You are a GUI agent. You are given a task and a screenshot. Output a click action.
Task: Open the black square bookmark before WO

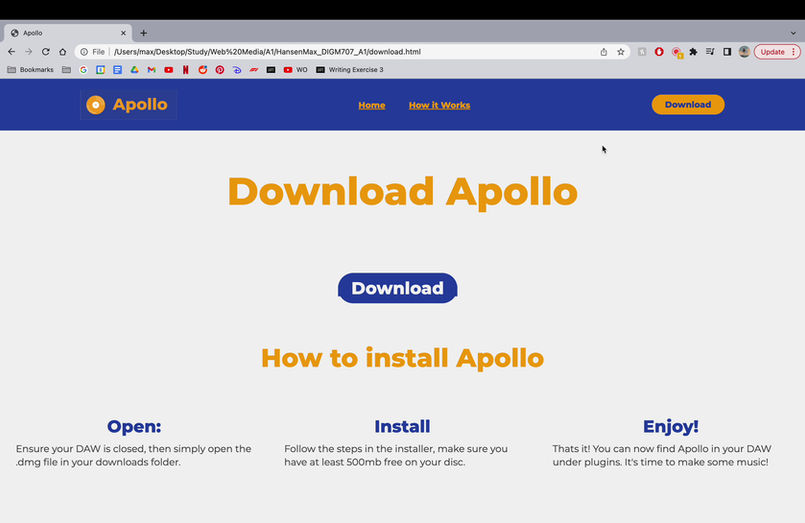271,70
